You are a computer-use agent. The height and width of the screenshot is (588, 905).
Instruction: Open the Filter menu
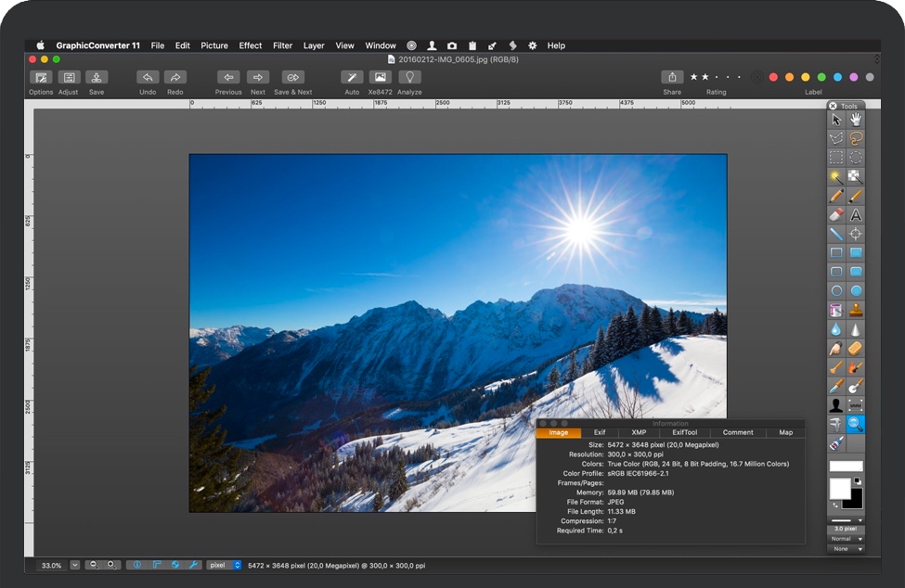click(283, 45)
